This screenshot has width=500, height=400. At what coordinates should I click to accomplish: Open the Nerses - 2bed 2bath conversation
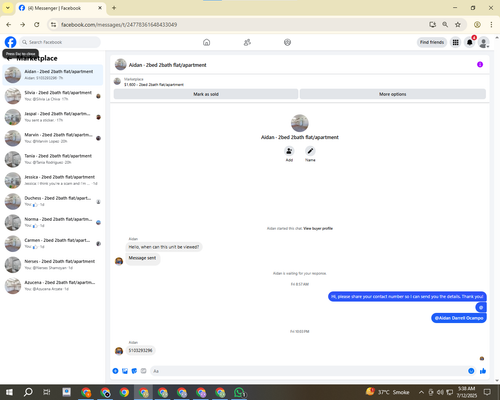tap(53, 265)
